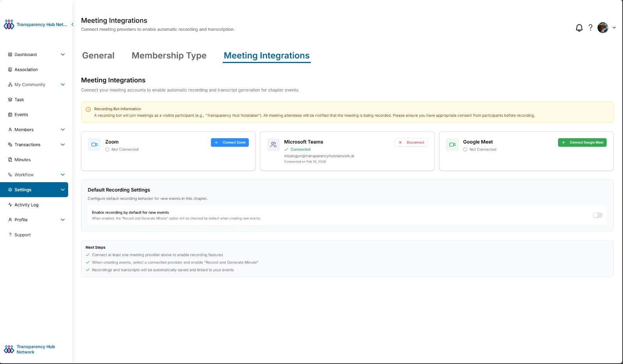Select Google Meet's Not Connected radio button
Image resolution: width=623 pixels, height=364 pixels.
click(465, 149)
